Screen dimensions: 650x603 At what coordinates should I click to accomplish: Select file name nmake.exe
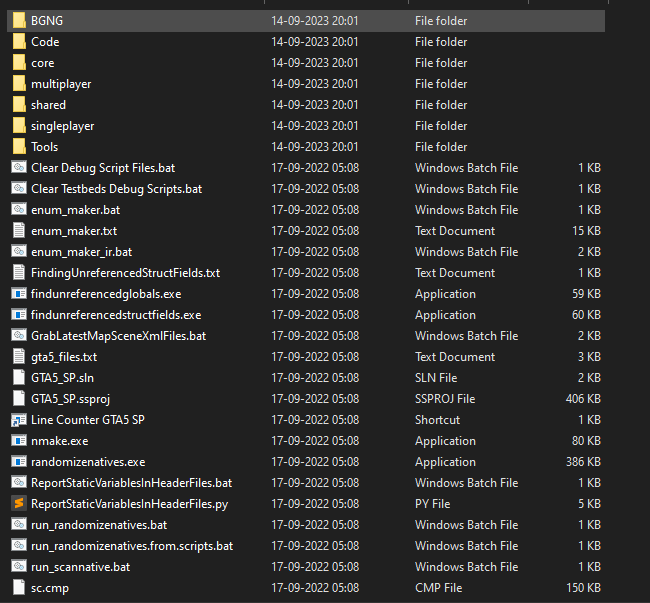click(60, 441)
